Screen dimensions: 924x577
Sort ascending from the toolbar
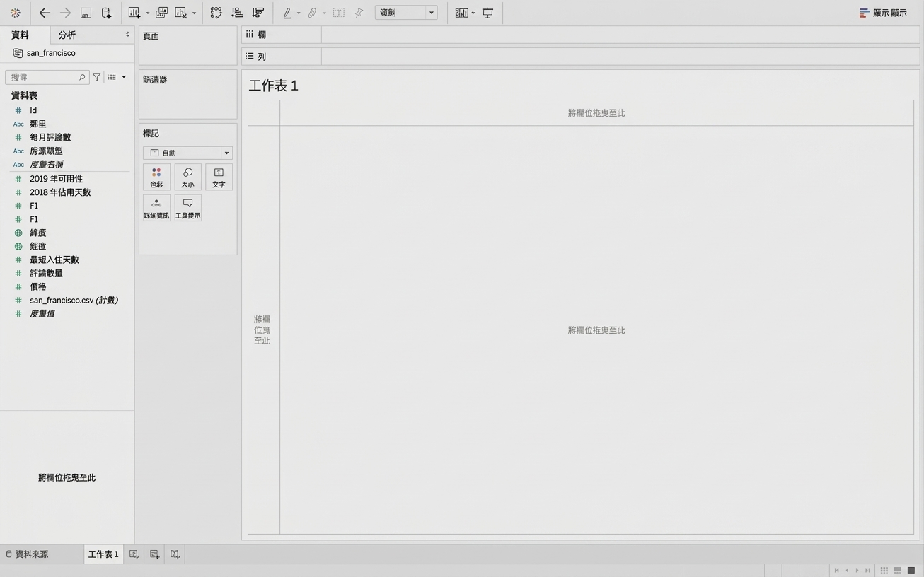(237, 13)
